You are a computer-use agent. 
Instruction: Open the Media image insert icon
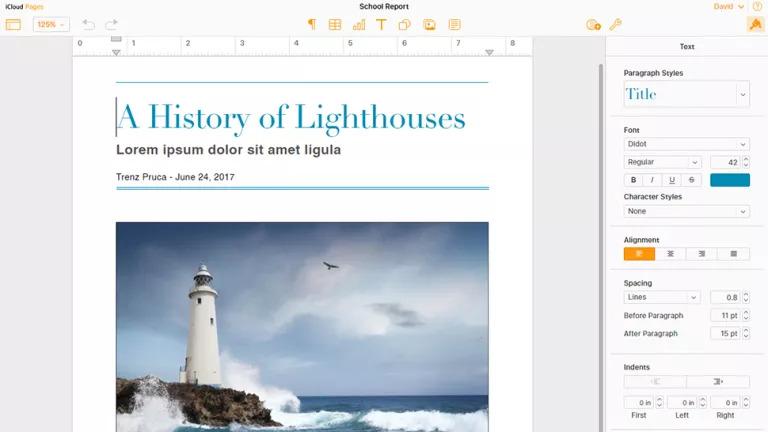point(430,24)
